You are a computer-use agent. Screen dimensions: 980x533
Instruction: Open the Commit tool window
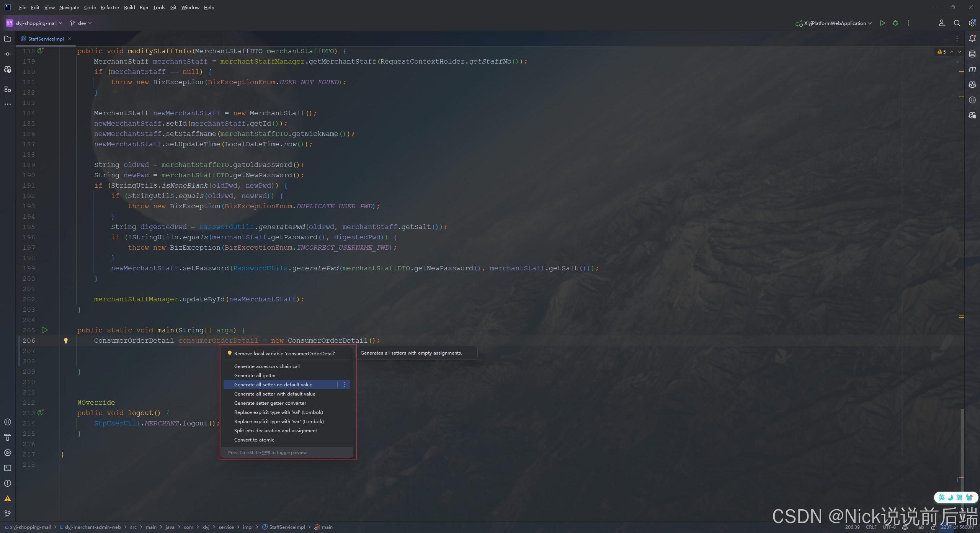(x=7, y=54)
